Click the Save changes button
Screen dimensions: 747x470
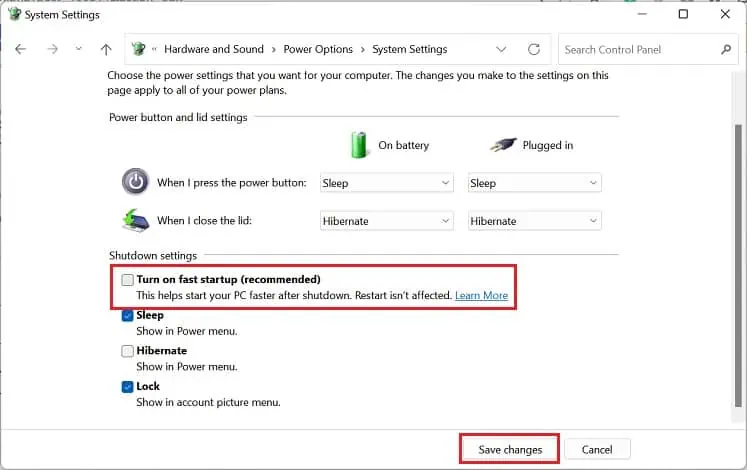point(510,450)
